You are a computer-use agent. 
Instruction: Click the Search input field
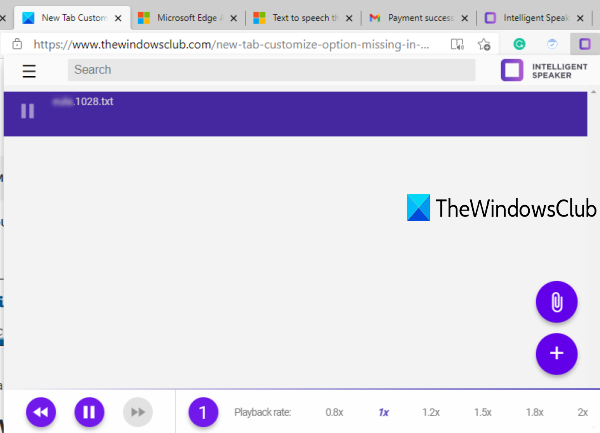(x=271, y=70)
